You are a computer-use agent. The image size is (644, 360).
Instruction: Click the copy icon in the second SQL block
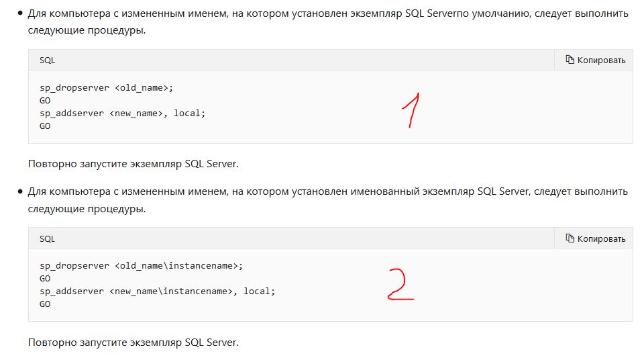click(x=570, y=238)
